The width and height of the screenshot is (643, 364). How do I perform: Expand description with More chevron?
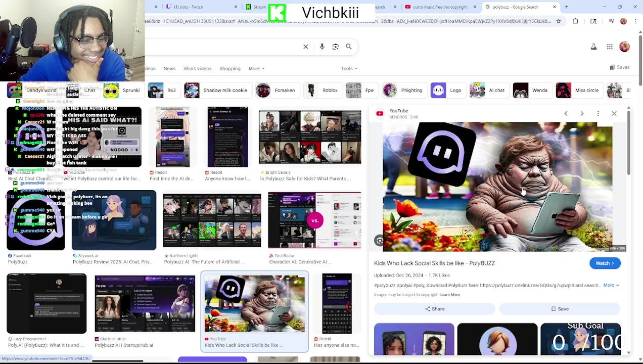pyautogui.click(x=611, y=285)
